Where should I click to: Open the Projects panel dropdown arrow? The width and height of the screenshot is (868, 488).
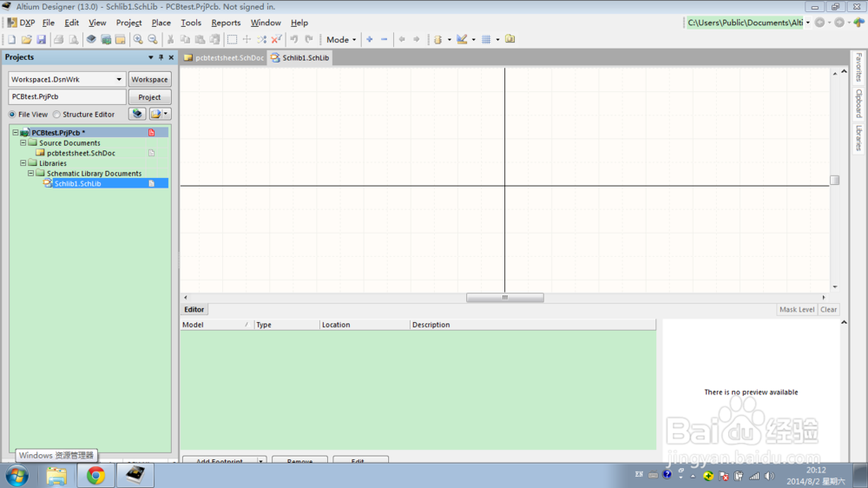(x=150, y=57)
